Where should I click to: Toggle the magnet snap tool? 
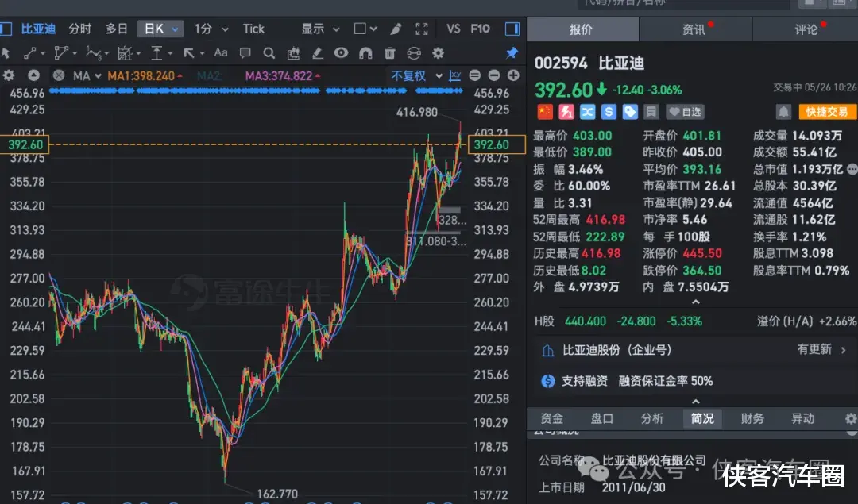[x=365, y=53]
